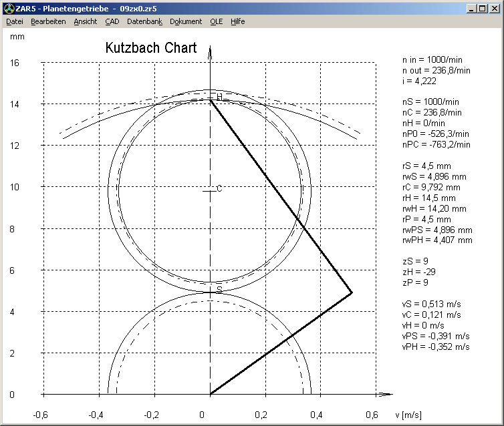Open the OLE menu
Screen dimensions: 504x426
point(216,21)
